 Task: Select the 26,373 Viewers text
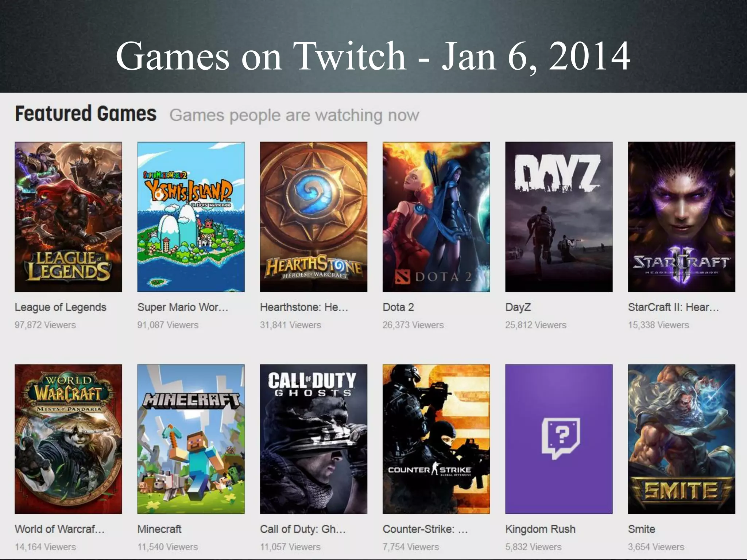pos(413,325)
